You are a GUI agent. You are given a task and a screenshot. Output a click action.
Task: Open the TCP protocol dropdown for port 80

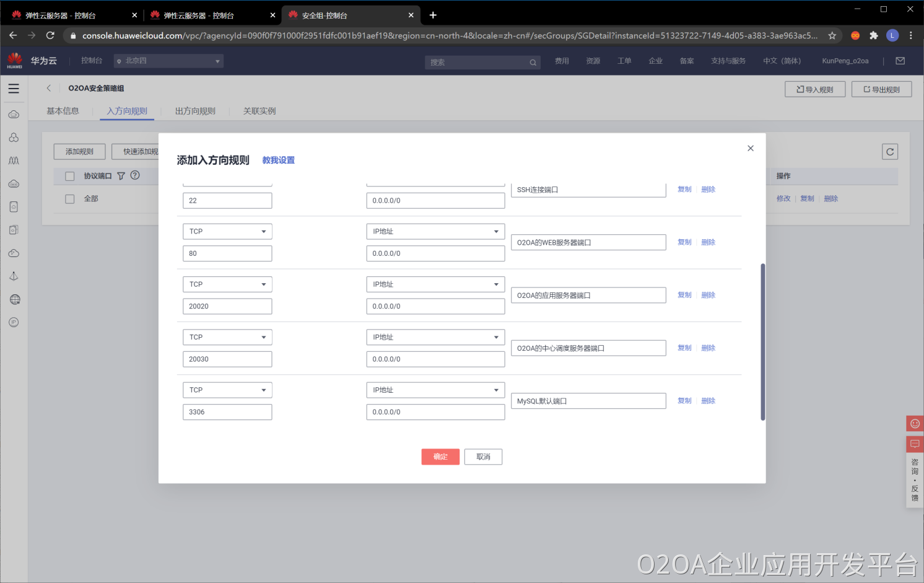[227, 232]
